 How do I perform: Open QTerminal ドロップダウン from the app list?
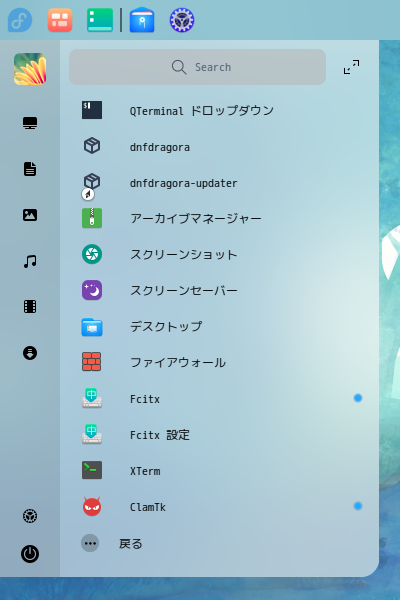(219, 111)
